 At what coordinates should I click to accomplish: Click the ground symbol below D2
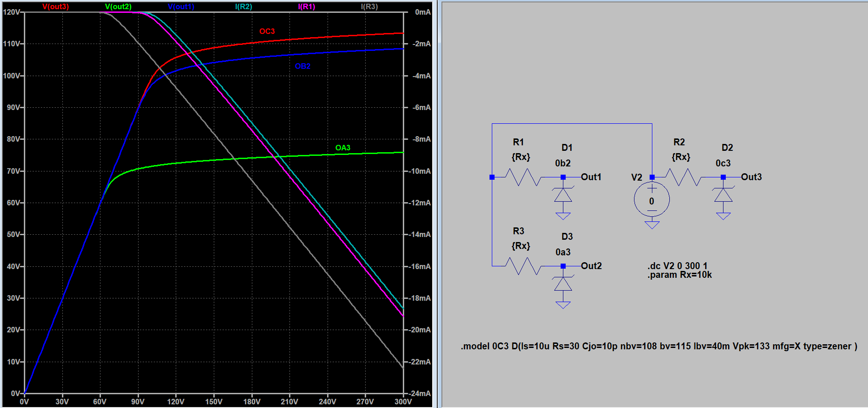click(723, 216)
